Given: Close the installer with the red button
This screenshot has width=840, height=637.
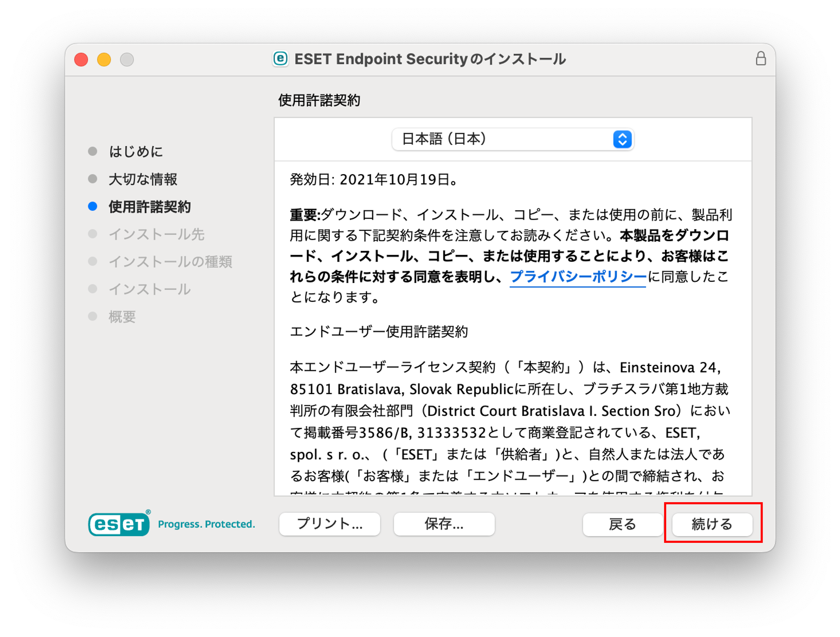Looking at the screenshot, I should pos(81,59).
